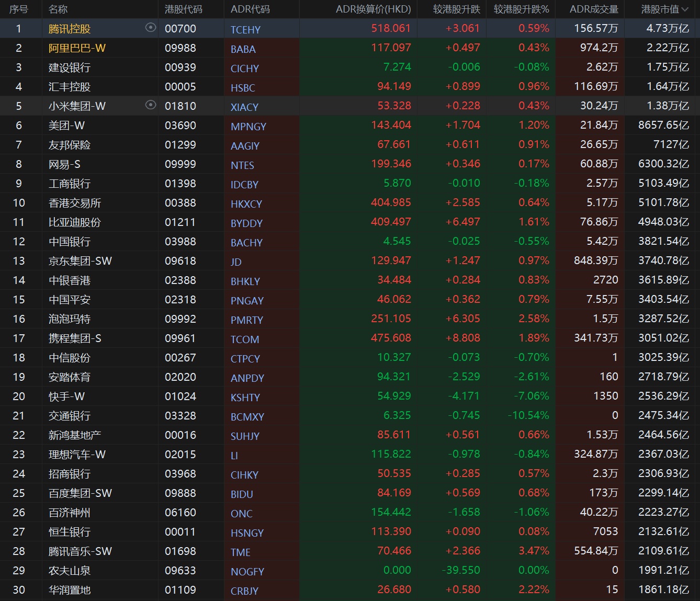Screen dimensions: 700x601
Task: Click the circular marker icon beside 小米集团-W
Action: 151,105
